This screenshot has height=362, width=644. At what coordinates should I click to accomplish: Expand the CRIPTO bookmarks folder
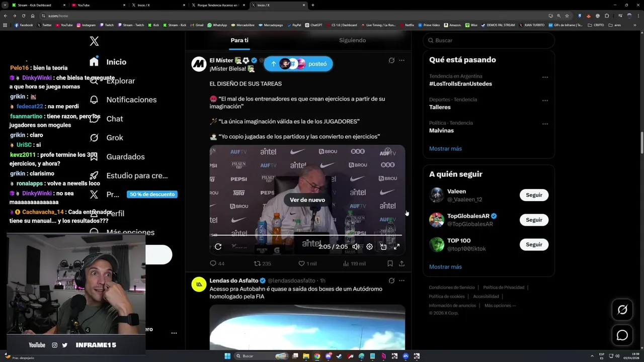pos(596,25)
